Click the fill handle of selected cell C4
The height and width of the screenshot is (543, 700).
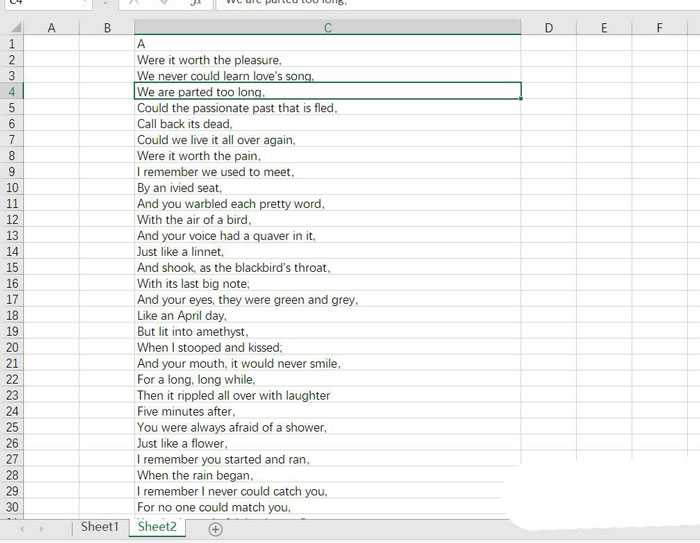521,99
